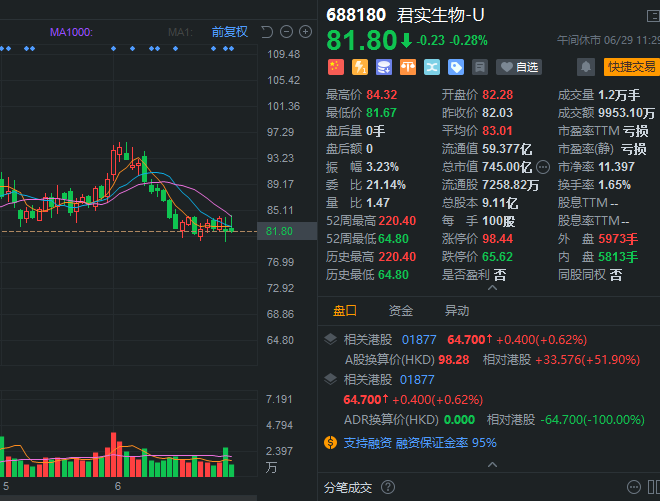Switch to the 异动 tab

coord(457,310)
